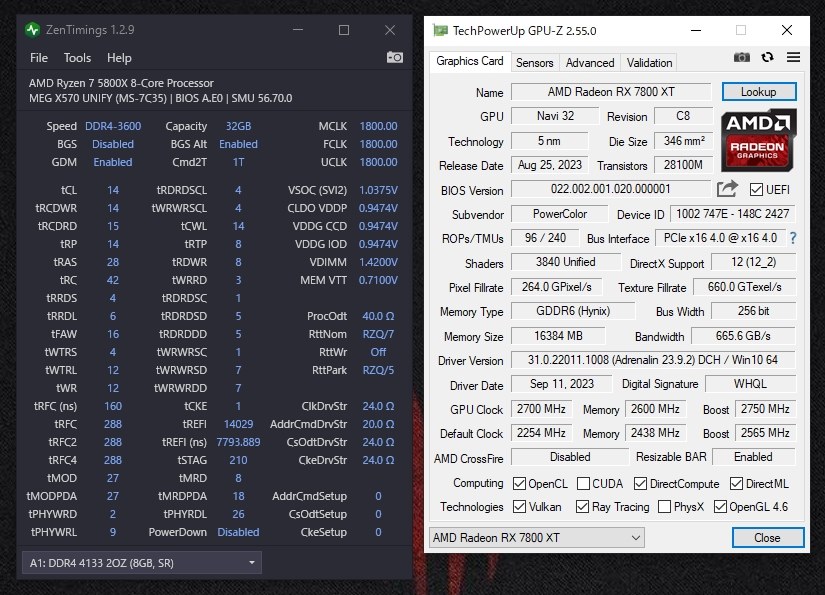Click the Lookup button

(758, 92)
